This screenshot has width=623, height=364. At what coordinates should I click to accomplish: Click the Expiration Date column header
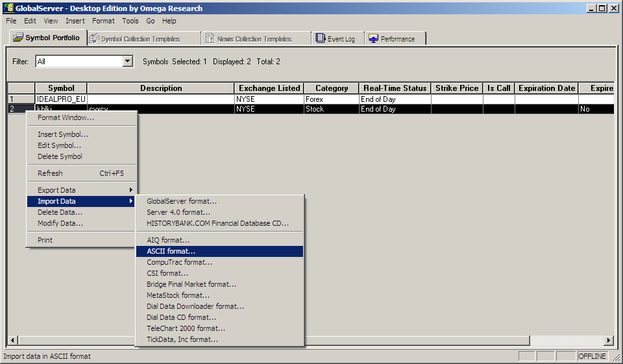[546, 88]
